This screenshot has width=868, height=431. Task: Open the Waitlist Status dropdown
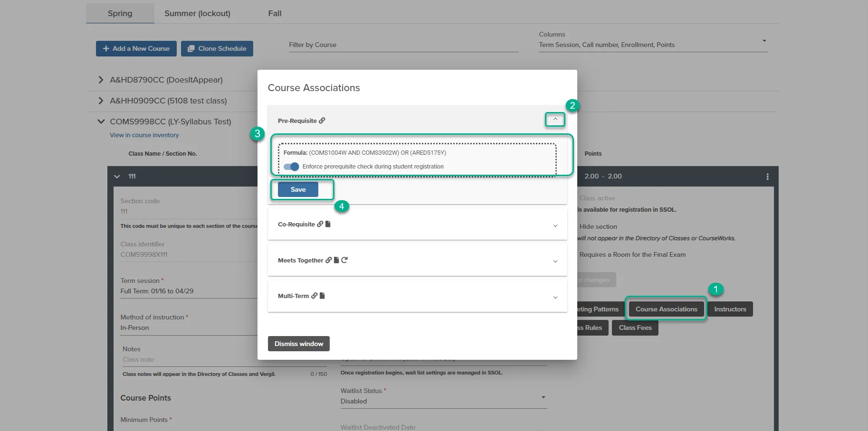(x=444, y=401)
